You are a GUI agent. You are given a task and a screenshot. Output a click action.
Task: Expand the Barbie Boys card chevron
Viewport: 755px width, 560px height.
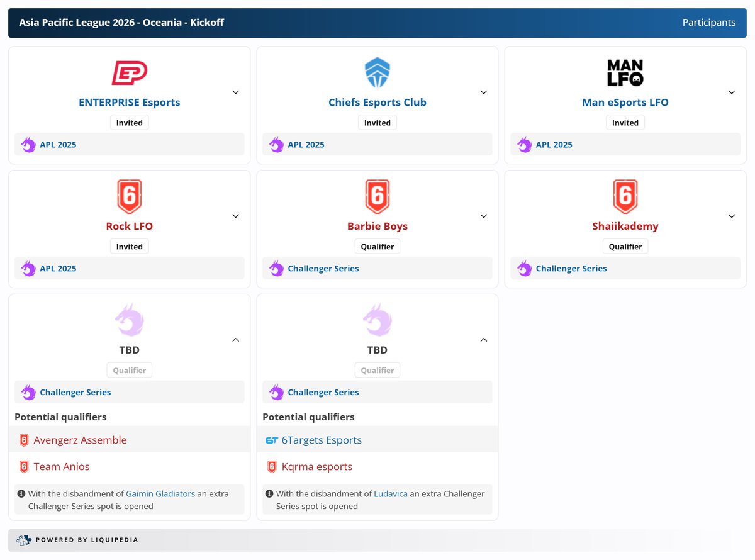484,216
